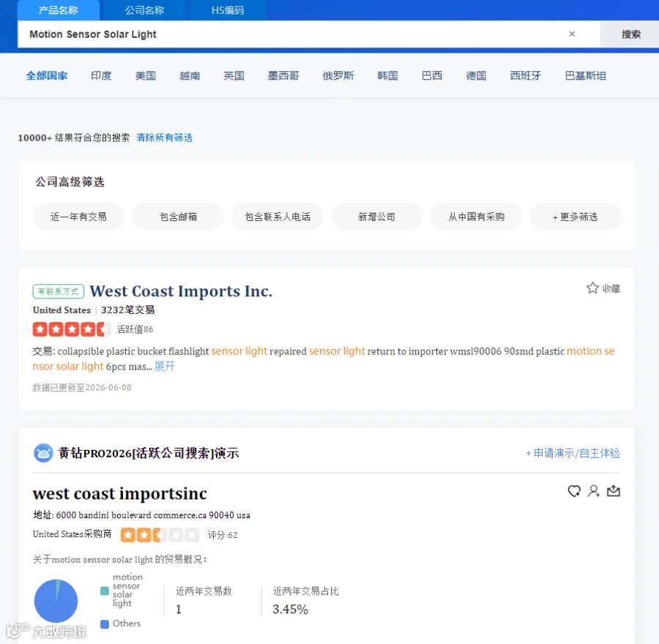Click the 有联系方式 badge
659x644 pixels.
coord(59,291)
